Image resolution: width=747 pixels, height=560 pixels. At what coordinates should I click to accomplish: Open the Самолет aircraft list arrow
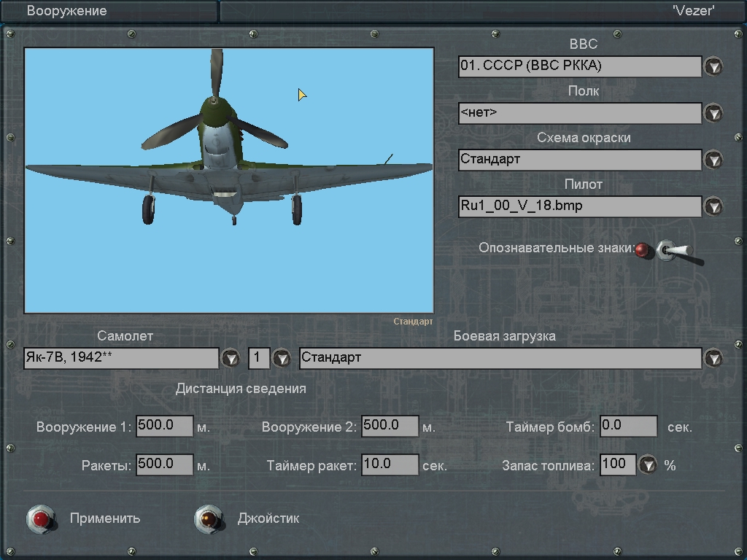point(231,358)
